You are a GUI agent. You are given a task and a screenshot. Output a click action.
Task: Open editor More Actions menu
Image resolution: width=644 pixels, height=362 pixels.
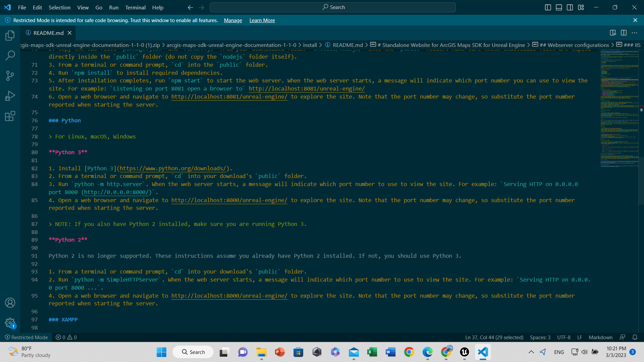[634, 33]
